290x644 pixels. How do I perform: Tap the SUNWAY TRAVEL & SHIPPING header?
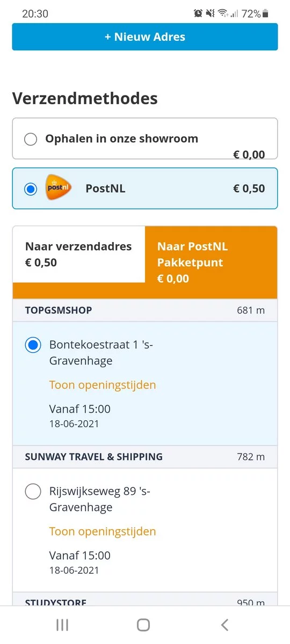tap(145, 457)
